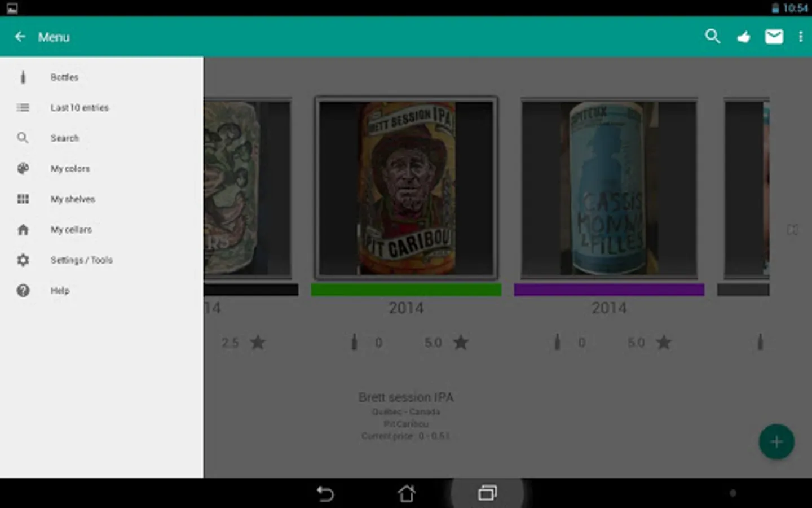Image resolution: width=812 pixels, height=508 pixels.
Task: Tap the list icon beside Last 10 entries
Action: [23, 107]
